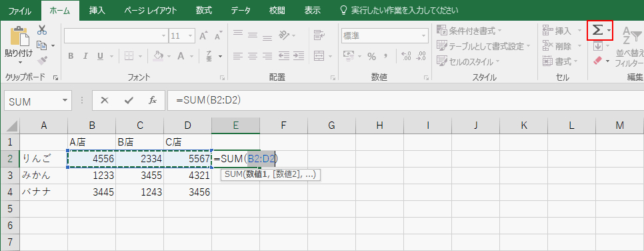The width and height of the screenshot is (644, 251).
Task: Click accounting number format icon
Action: 349,56
